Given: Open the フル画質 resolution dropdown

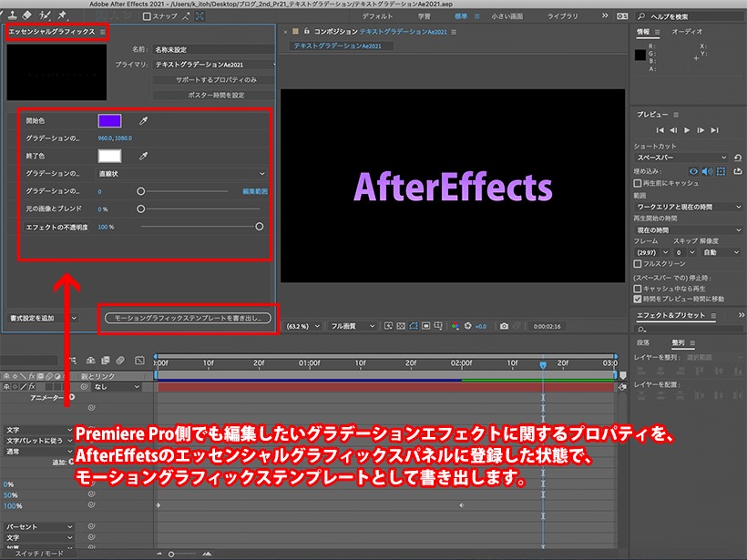Looking at the screenshot, I should click(x=352, y=326).
